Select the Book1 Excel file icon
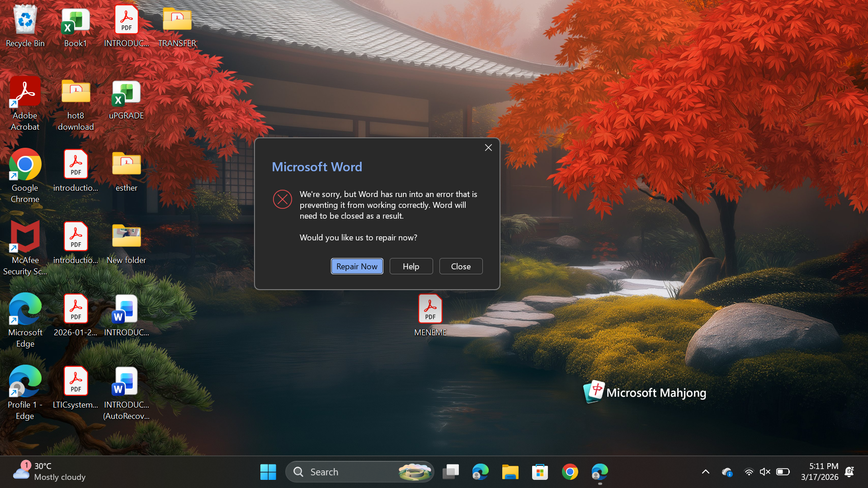The height and width of the screenshot is (488, 868). (x=75, y=25)
